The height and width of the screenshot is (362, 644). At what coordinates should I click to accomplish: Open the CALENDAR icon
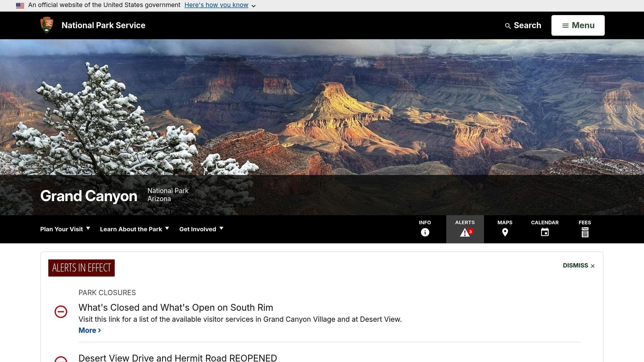(x=545, y=232)
